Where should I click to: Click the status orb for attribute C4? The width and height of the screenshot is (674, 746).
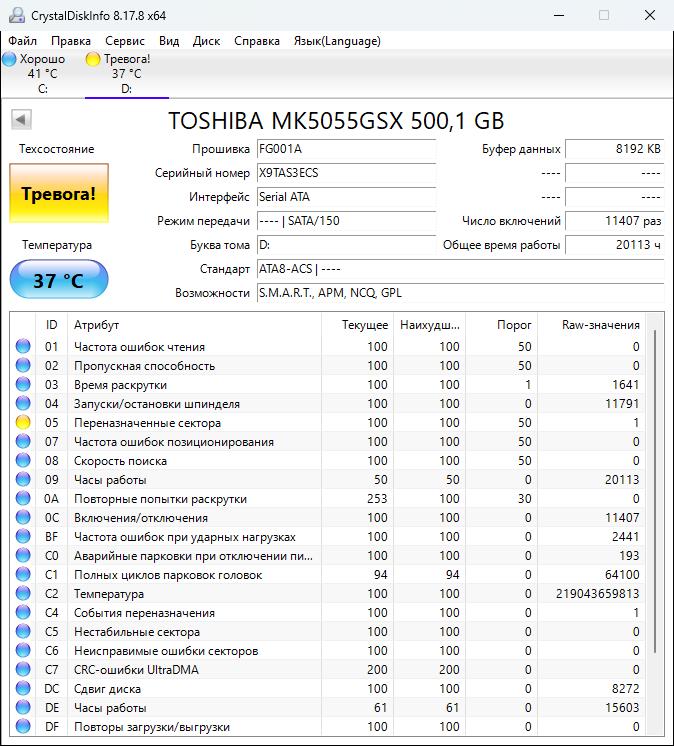click(x=23, y=613)
